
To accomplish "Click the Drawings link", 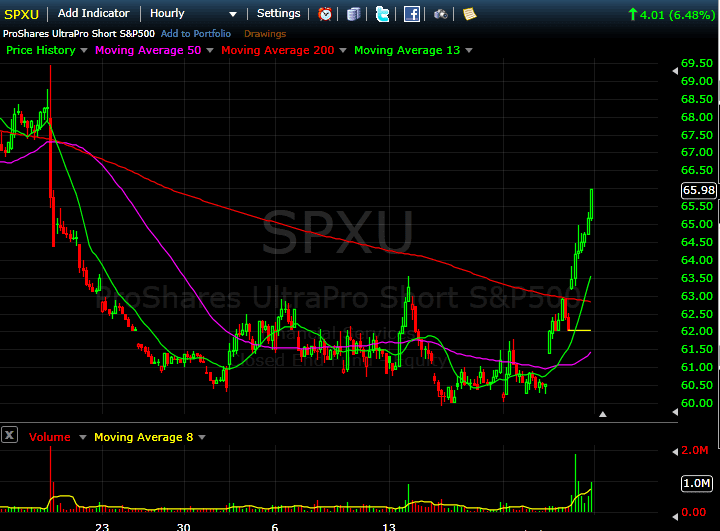I will click(265, 34).
